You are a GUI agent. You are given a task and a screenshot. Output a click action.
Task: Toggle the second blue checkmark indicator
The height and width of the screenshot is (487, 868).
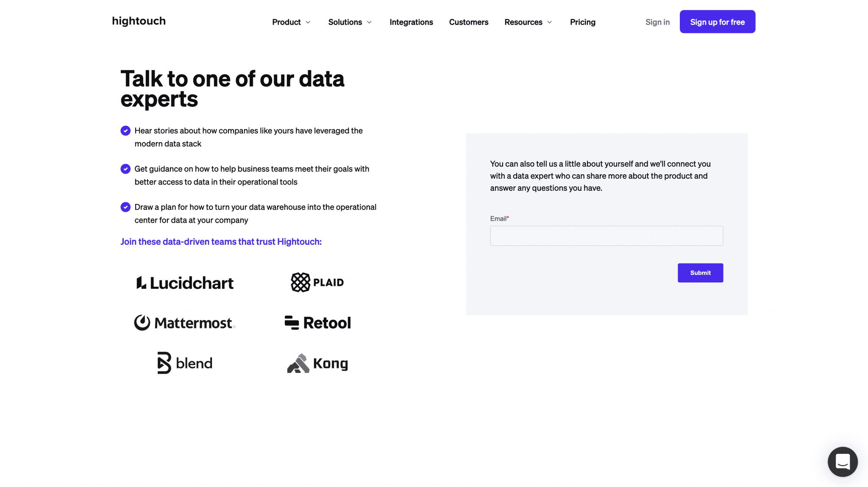click(x=125, y=169)
